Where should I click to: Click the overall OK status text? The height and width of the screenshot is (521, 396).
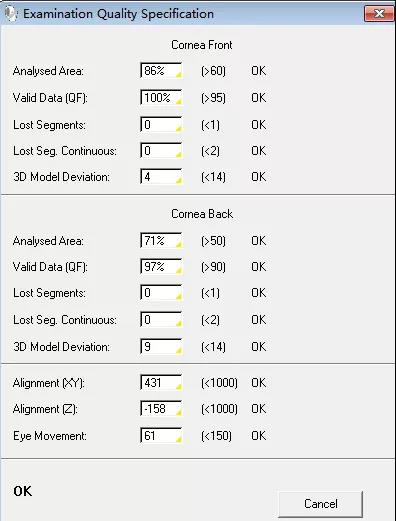pyautogui.click(x=23, y=491)
